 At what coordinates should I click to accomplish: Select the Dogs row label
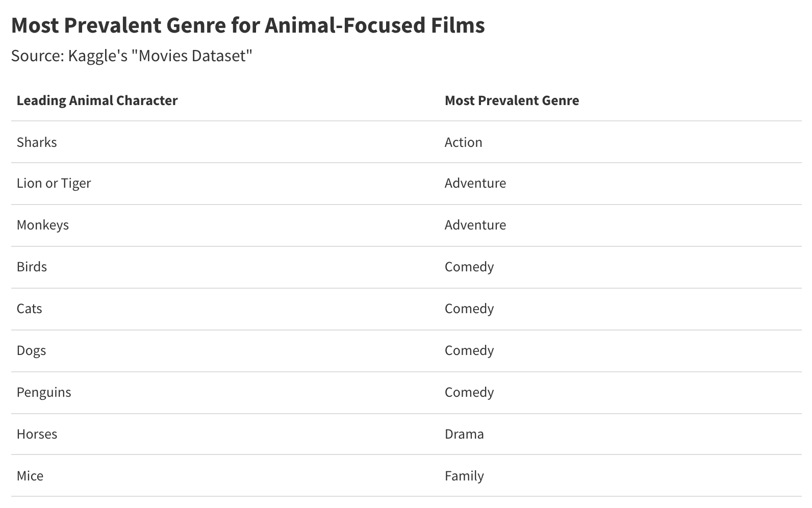coord(31,350)
